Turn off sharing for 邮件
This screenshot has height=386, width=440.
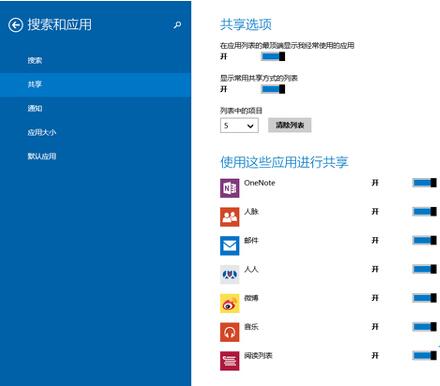tap(424, 240)
